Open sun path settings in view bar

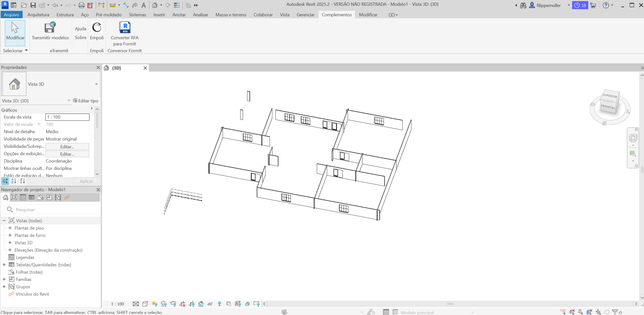click(x=154, y=304)
